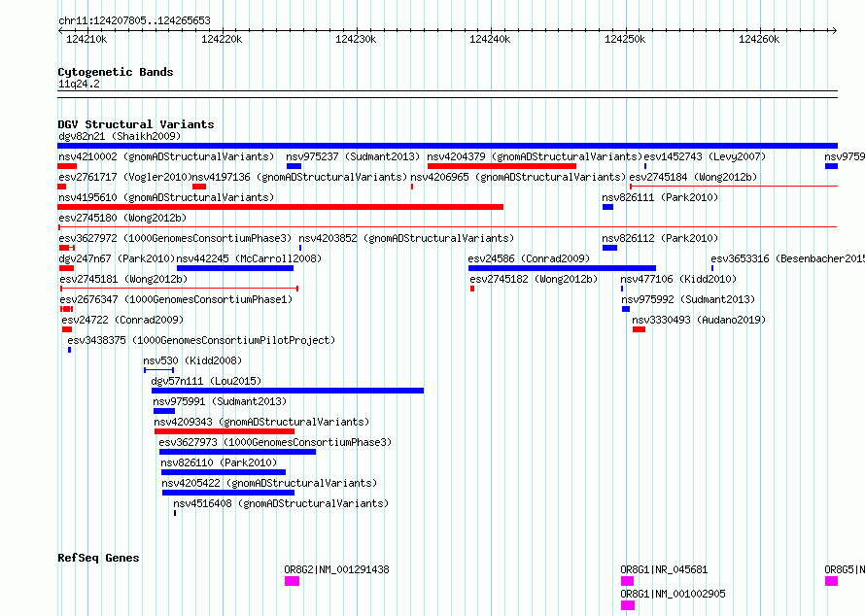Viewport: 865px width, 616px height.
Task: Click esv2676347 1000Genomes Phase1 label
Action: tap(176, 299)
